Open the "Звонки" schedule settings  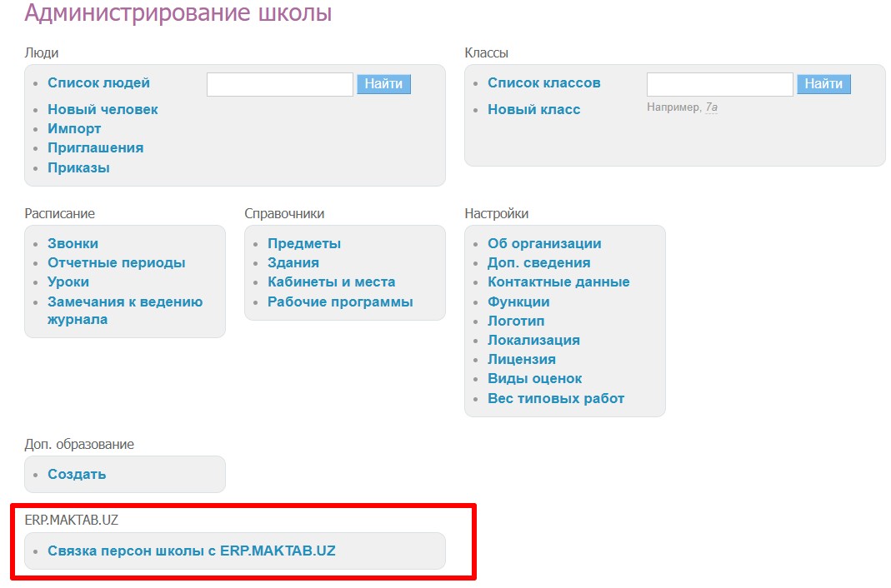coord(72,243)
